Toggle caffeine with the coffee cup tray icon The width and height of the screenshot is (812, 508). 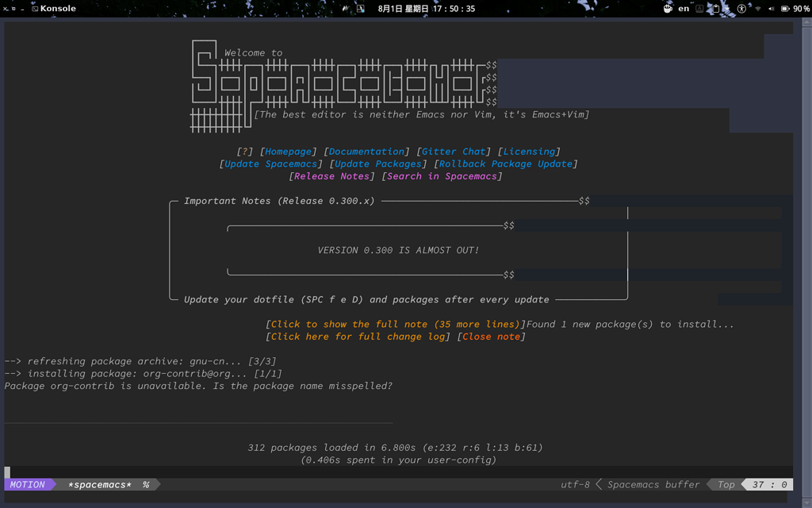click(668, 9)
